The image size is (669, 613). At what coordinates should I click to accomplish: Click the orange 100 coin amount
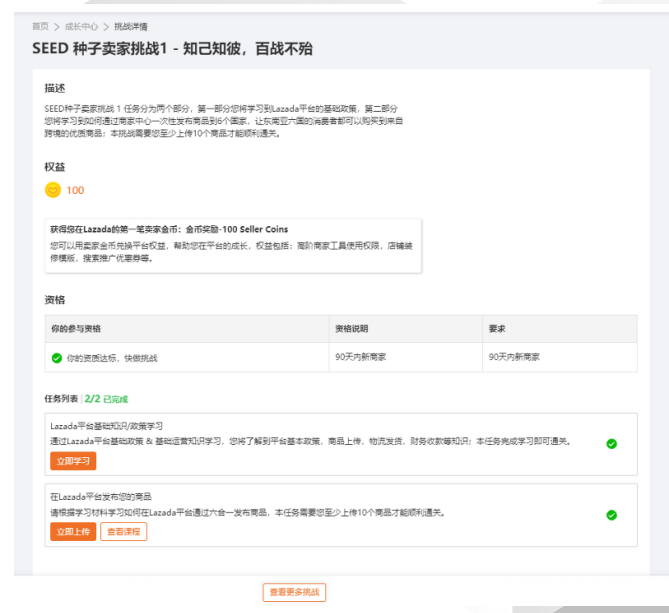[75, 190]
